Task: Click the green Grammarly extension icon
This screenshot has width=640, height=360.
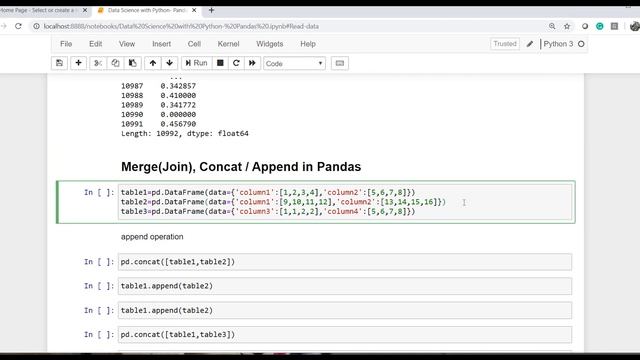Action: [x=600, y=26]
